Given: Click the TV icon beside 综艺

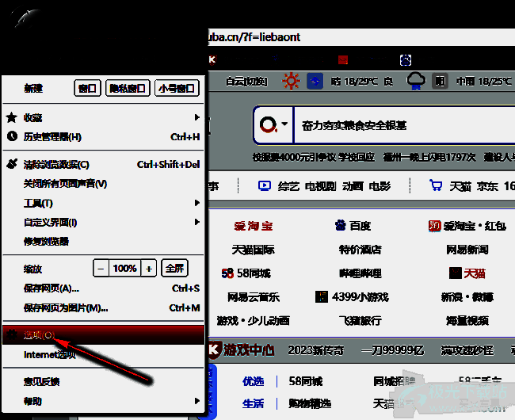Looking at the screenshot, I should 264,186.
